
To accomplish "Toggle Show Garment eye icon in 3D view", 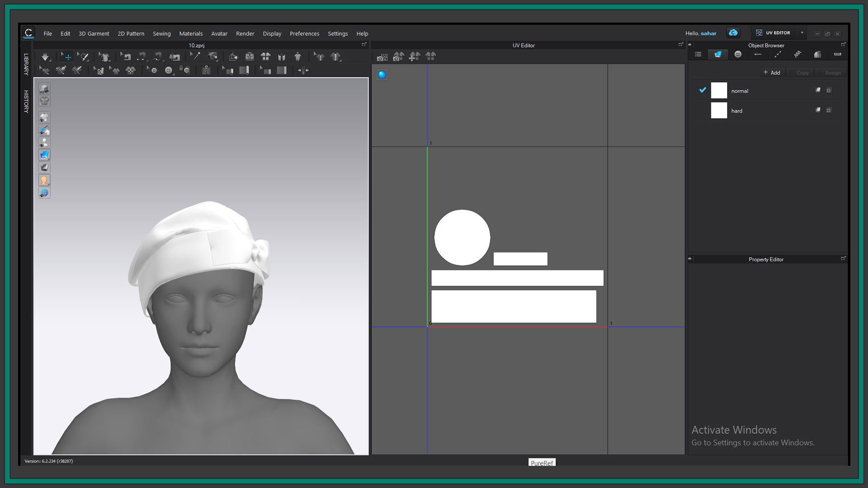I will tap(44, 117).
